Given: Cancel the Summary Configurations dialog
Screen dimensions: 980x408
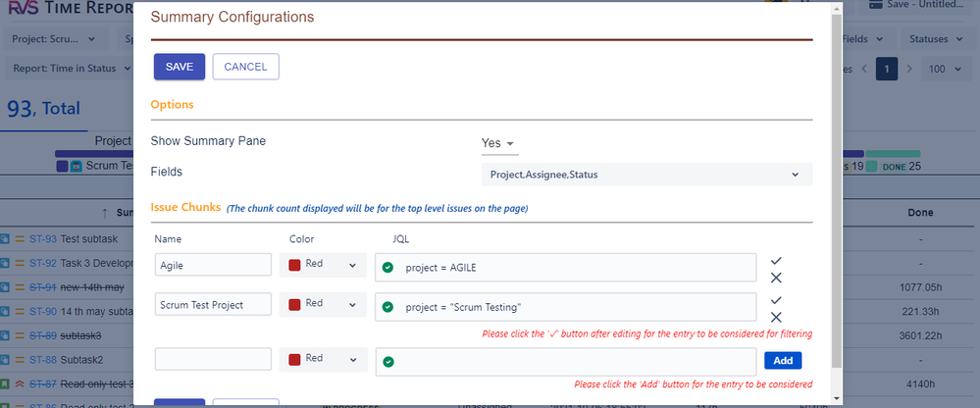Looking at the screenshot, I should coord(245,67).
